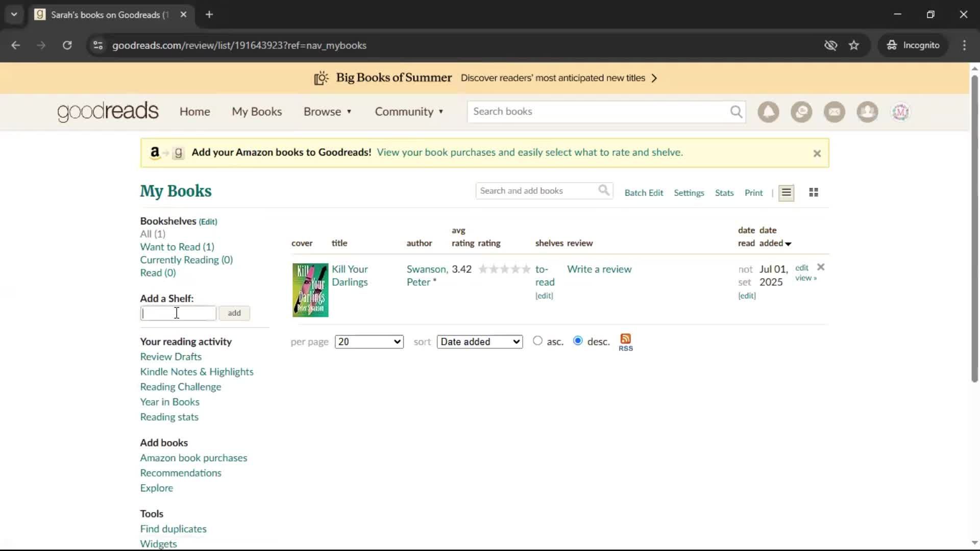Open Chrome three-dot menu
This screenshot has height=551, width=980.
click(x=964, y=45)
